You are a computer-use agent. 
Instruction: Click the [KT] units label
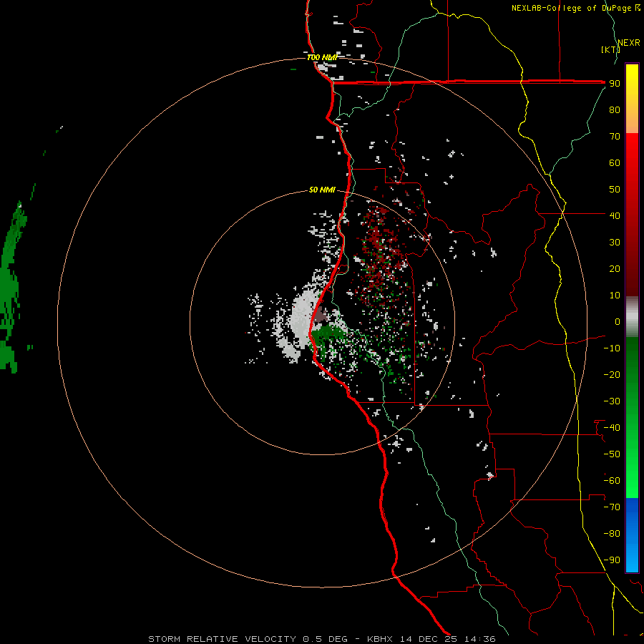pos(610,49)
